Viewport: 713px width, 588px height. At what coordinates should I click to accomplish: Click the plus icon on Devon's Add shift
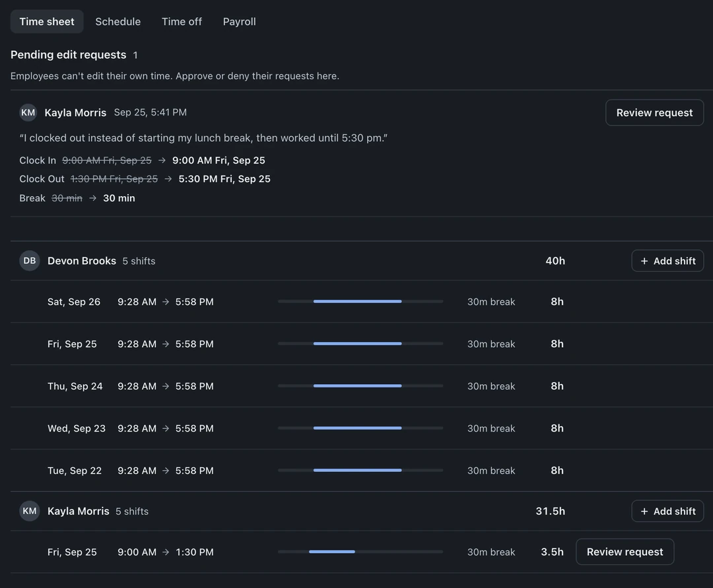[644, 261]
